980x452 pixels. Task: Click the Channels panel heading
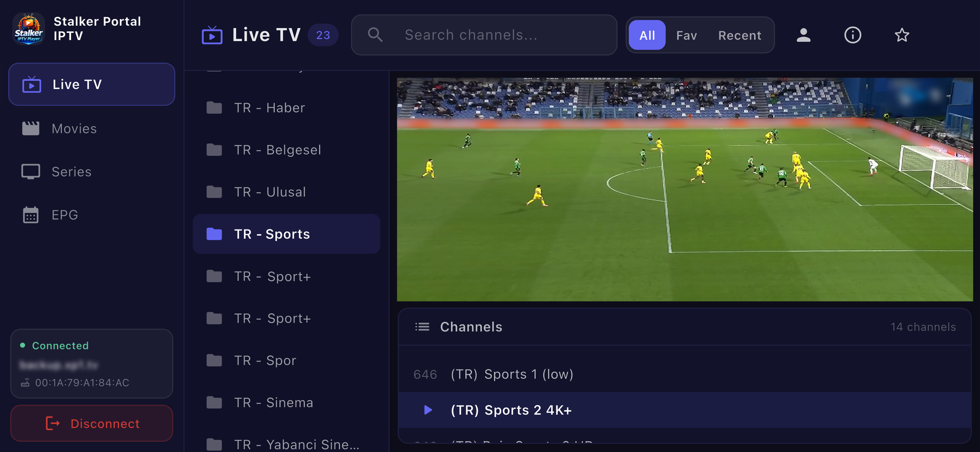click(471, 327)
